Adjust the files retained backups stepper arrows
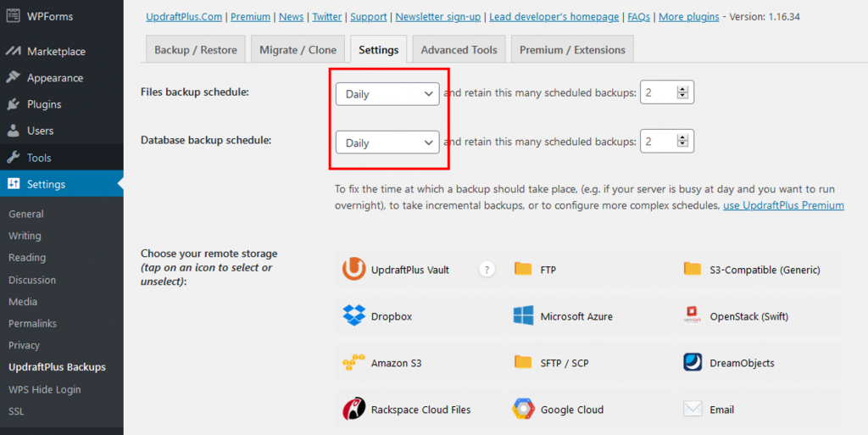 [683, 93]
